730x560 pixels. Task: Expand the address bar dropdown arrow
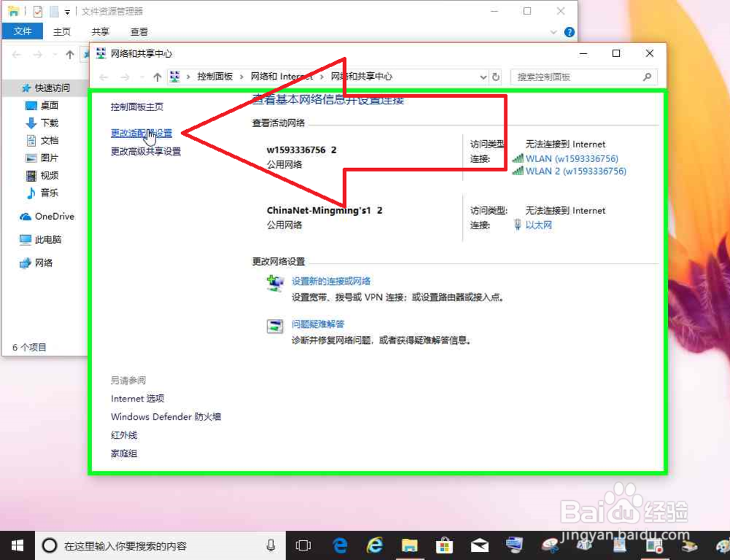[x=483, y=76]
